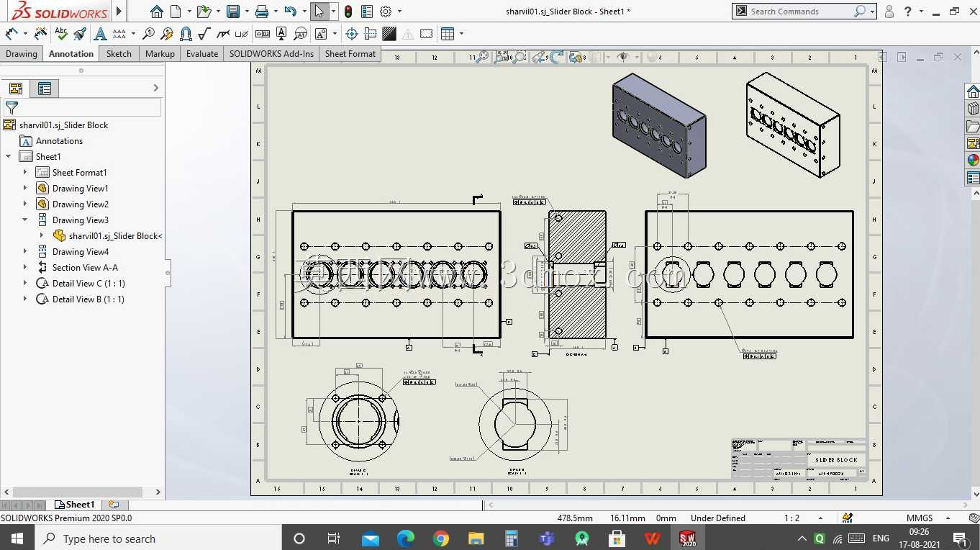980x550 pixels.
Task: Open Microsoft Edge from the taskbar
Action: 406,538
